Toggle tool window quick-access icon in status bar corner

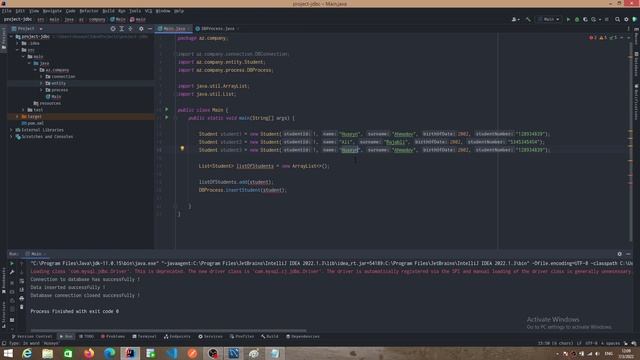[4, 343]
